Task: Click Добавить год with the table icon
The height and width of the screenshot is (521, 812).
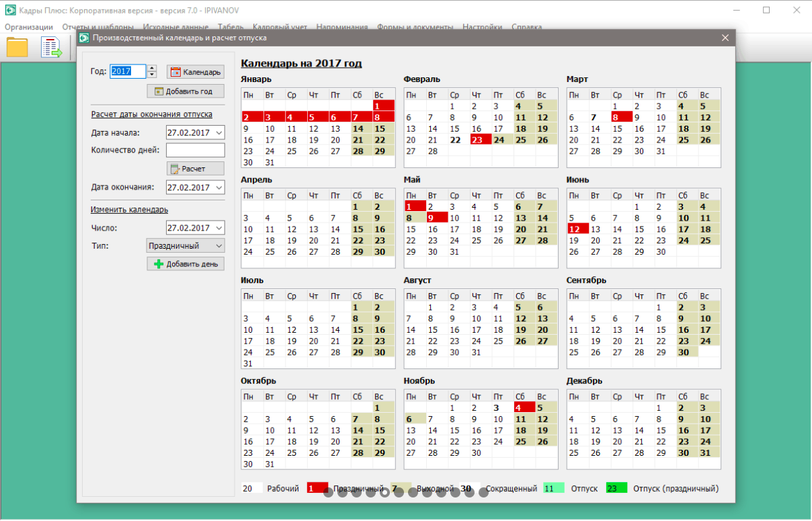Action: click(185, 91)
